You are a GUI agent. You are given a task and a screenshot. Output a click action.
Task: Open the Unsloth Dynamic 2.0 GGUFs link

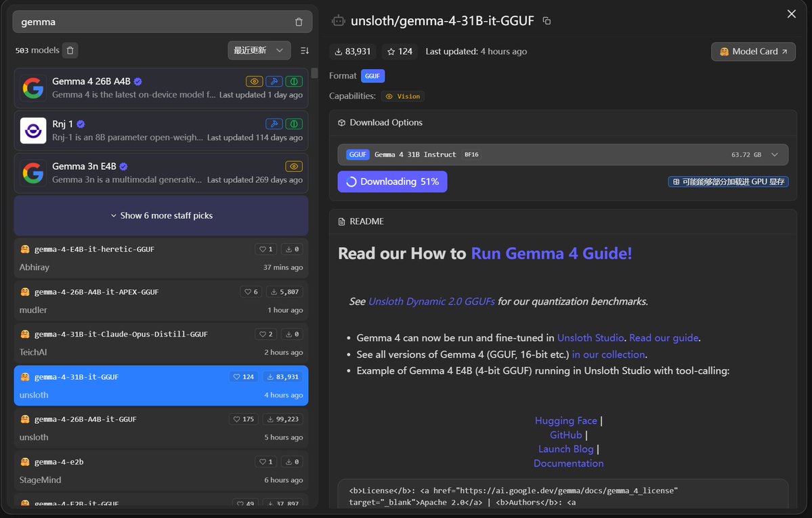(431, 301)
